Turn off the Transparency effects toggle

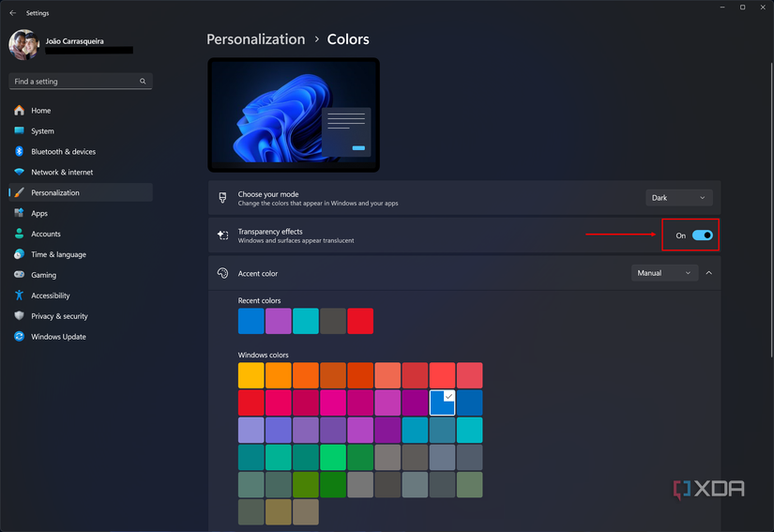pyautogui.click(x=702, y=236)
